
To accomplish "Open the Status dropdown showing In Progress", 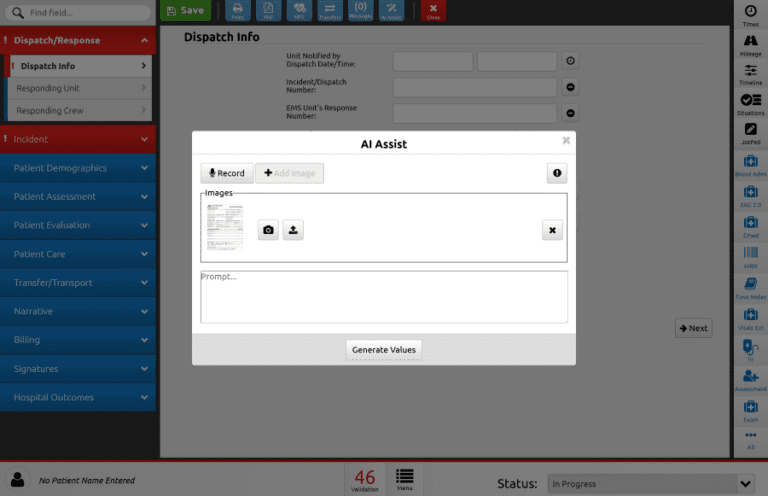I will pyautogui.click(x=652, y=484).
